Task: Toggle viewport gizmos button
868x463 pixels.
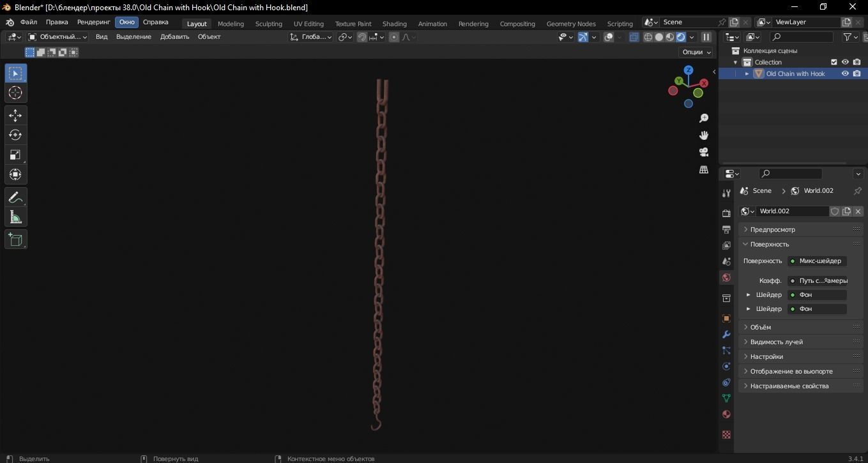Action: click(x=583, y=37)
